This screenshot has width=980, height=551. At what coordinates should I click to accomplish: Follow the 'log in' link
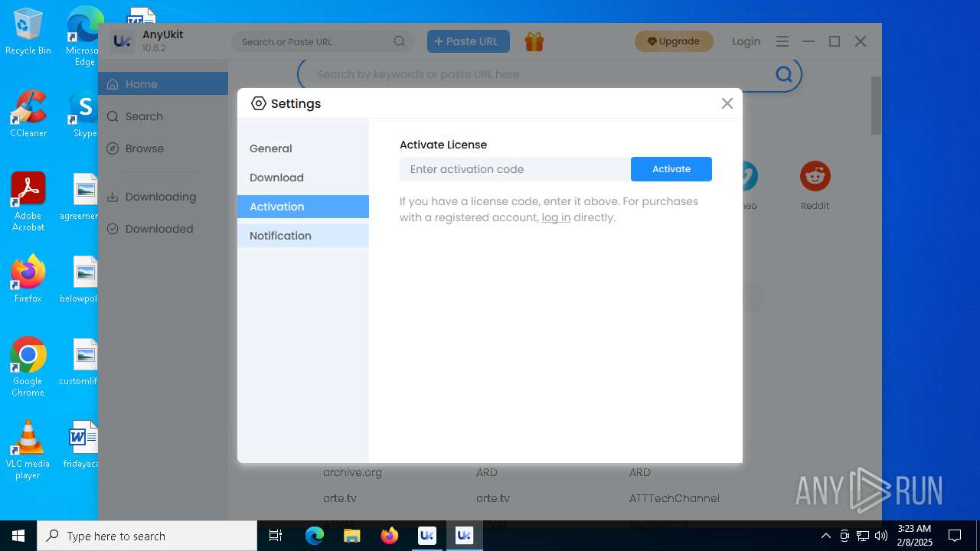(556, 217)
